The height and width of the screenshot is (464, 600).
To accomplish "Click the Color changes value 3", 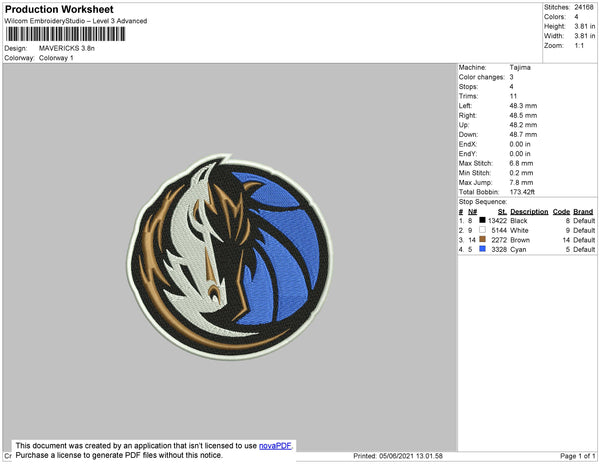I will point(512,77).
